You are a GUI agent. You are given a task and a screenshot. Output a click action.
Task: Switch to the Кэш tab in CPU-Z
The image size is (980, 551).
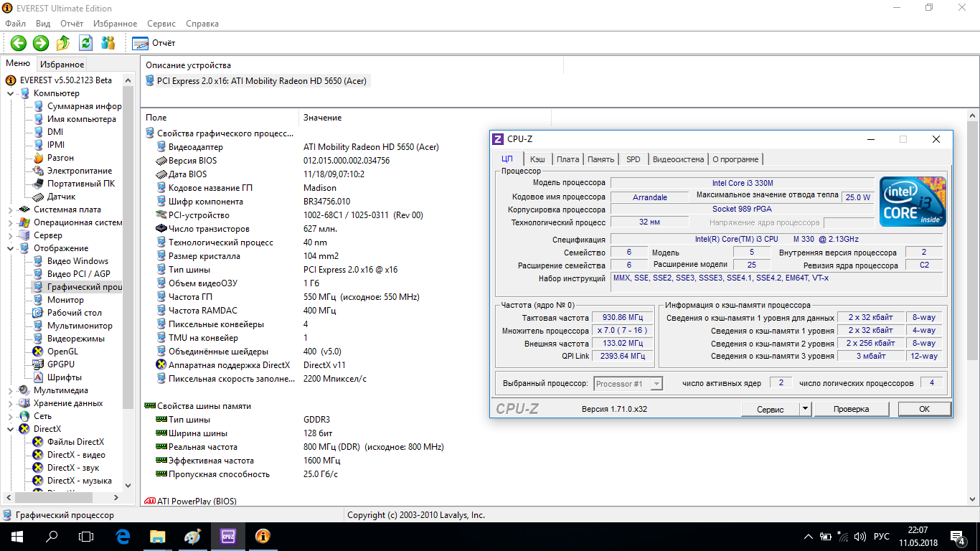pyautogui.click(x=537, y=159)
